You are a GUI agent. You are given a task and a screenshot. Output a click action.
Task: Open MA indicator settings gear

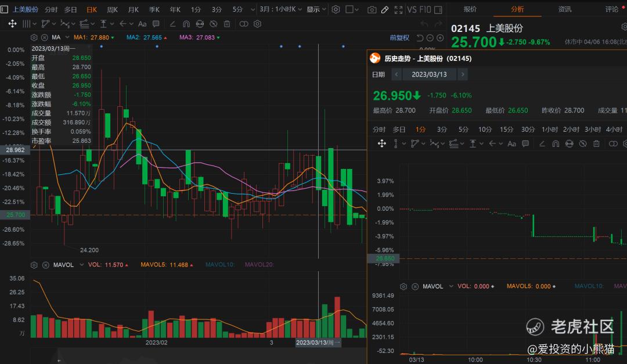(34, 37)
